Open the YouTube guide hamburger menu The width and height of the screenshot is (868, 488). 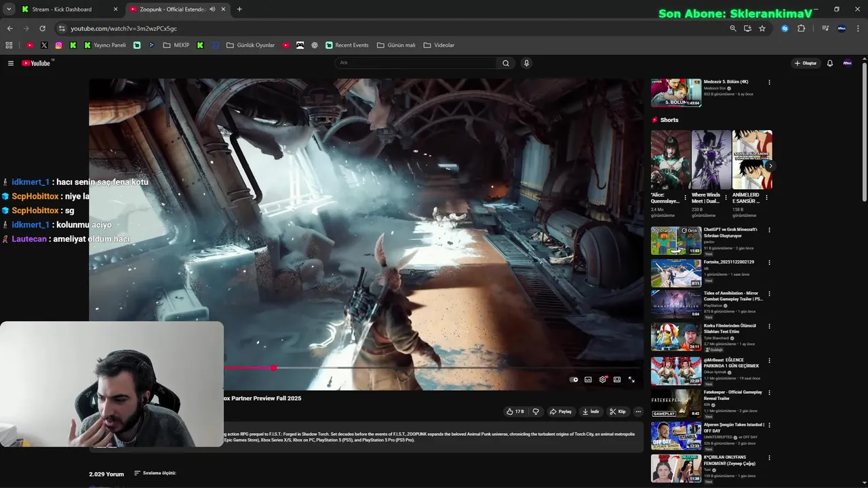click(x=11, y=63)
